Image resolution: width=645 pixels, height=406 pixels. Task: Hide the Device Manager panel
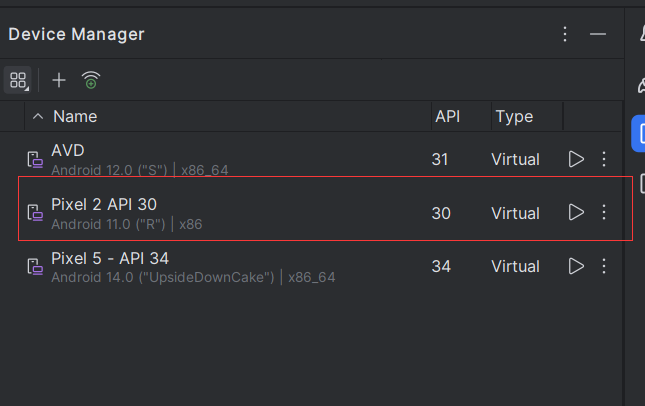(598, 34)
